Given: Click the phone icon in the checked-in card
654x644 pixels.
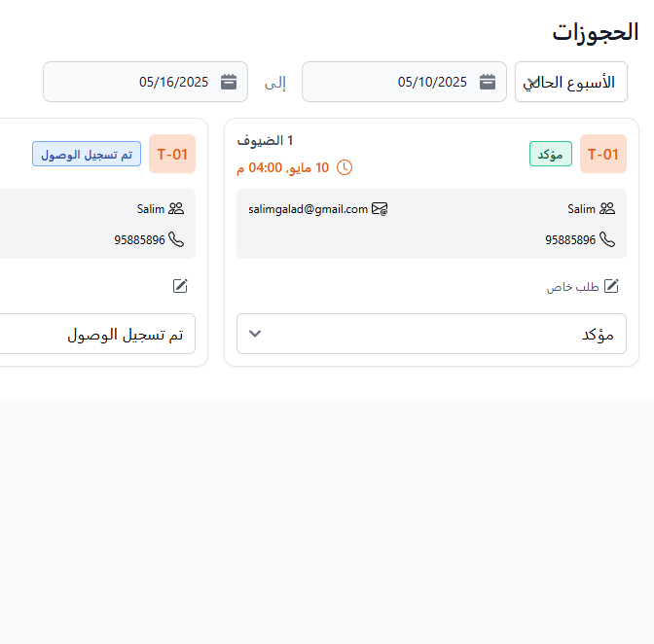Looking at the screenshot, I should pos(176,238).
